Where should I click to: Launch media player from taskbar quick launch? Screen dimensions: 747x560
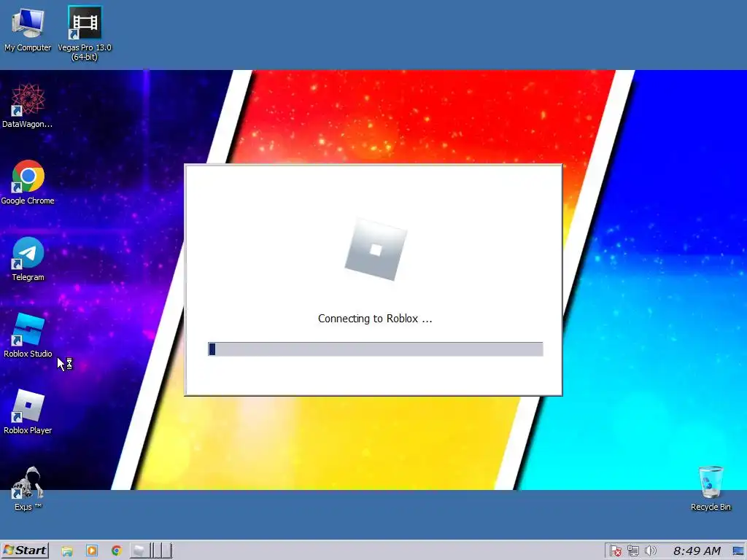coord(92,551)
